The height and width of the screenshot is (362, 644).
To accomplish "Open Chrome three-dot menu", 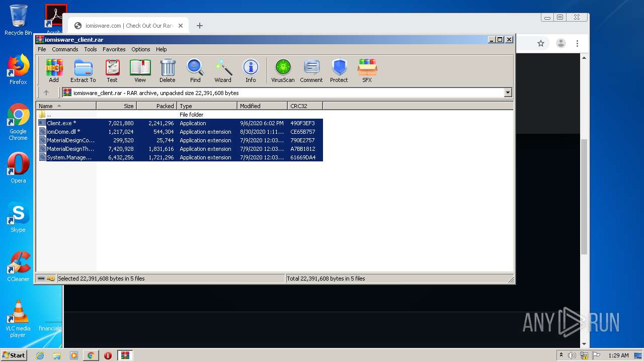I will pyautogui.click(x=578, y=44).
